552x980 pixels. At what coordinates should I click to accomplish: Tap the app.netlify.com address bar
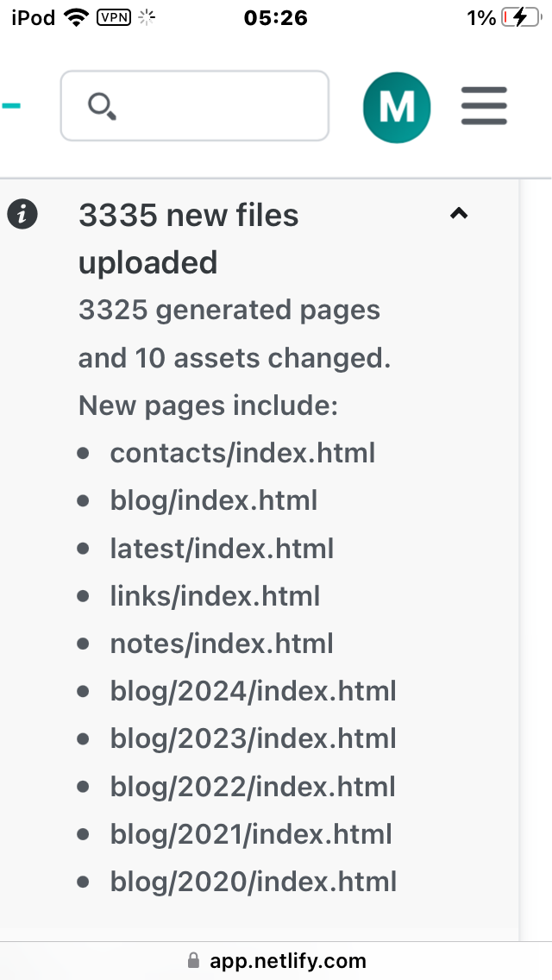287,961
